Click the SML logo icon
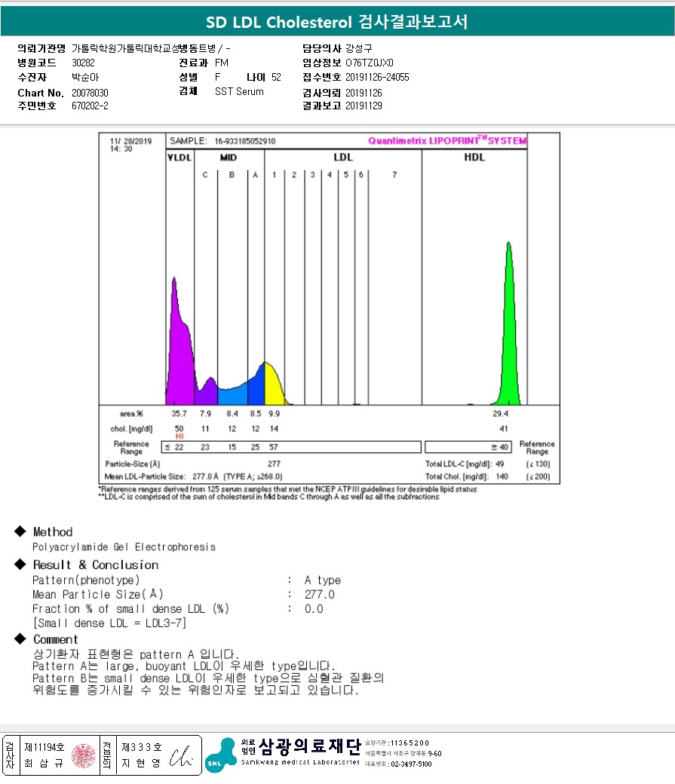 click(x=221, y=755)
